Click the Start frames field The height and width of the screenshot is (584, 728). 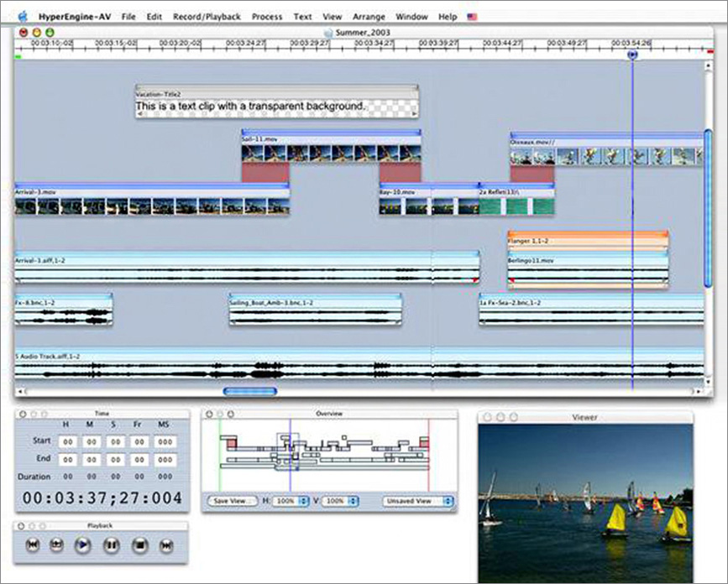click(139, 441)
